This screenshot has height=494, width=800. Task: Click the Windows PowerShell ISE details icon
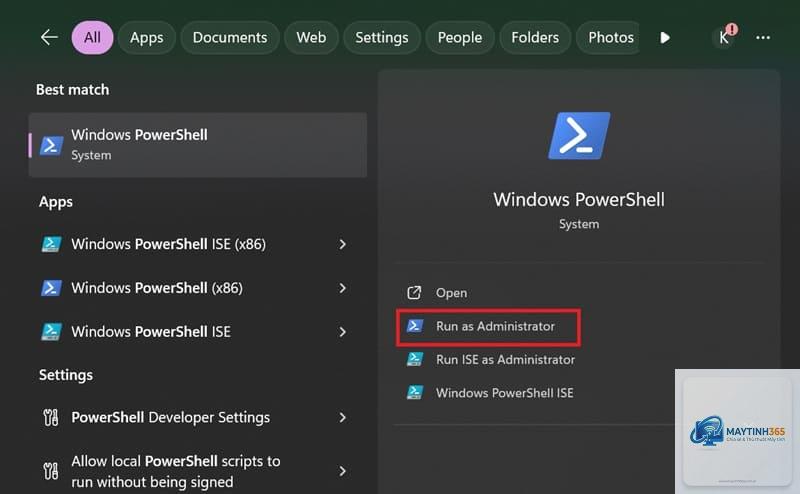pos(414,392)
